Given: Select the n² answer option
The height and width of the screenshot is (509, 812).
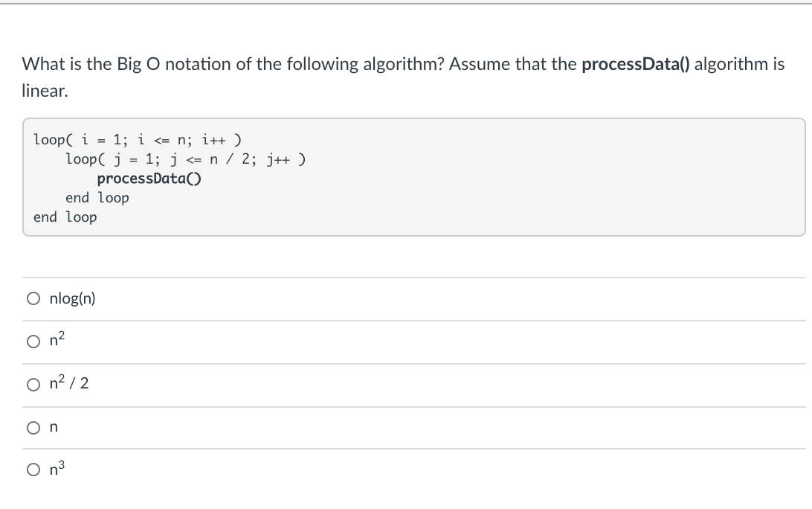Looking at the screenshot, I should [x=33, y=341].
